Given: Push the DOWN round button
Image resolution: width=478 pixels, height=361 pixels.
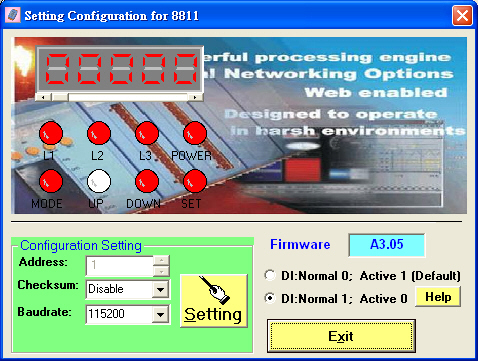Looking at the screenshot, I should point(147,181).
